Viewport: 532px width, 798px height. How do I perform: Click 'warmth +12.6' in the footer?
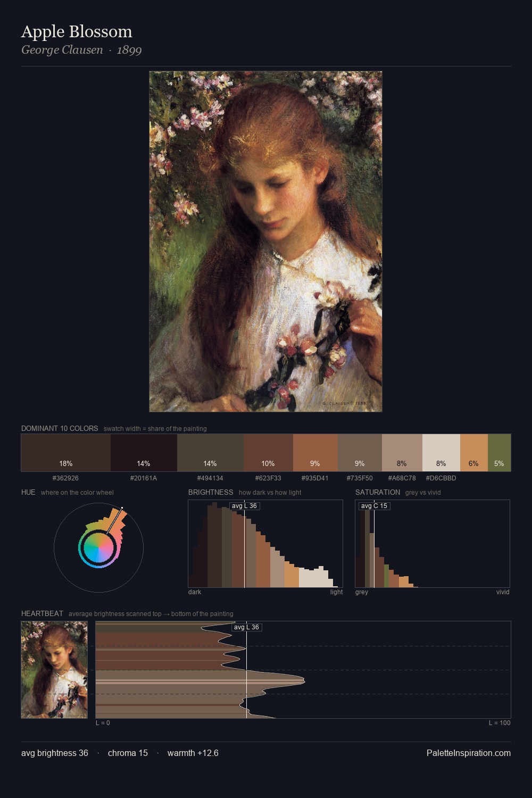193,753
